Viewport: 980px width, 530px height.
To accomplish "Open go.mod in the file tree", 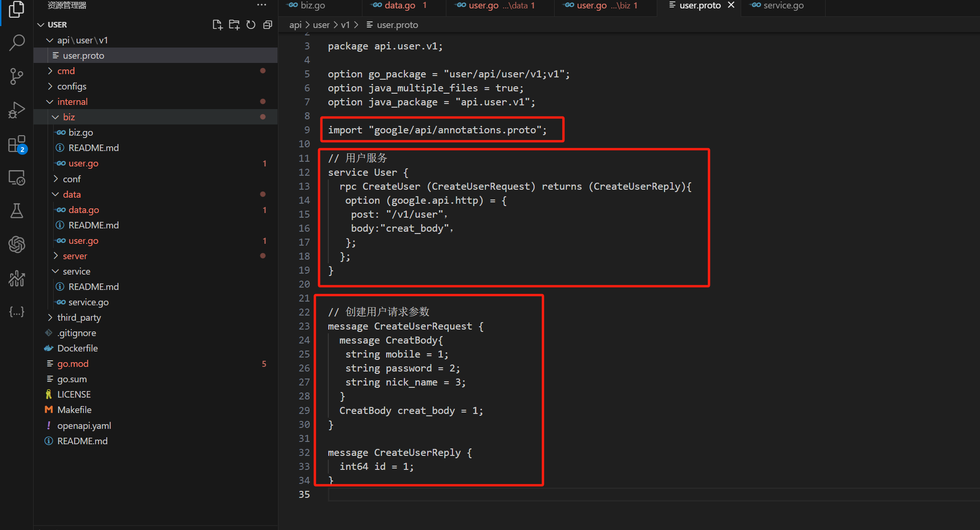I will [x=156, y=364].
